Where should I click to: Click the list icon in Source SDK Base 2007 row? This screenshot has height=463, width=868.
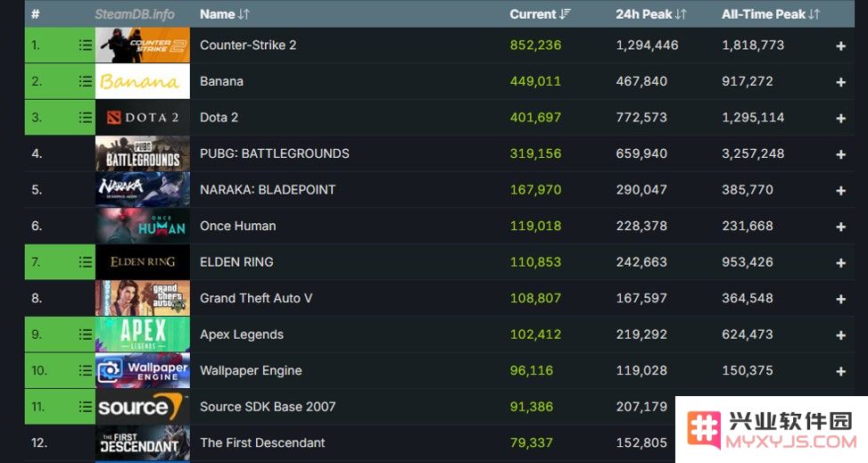(x=86, y=407)
